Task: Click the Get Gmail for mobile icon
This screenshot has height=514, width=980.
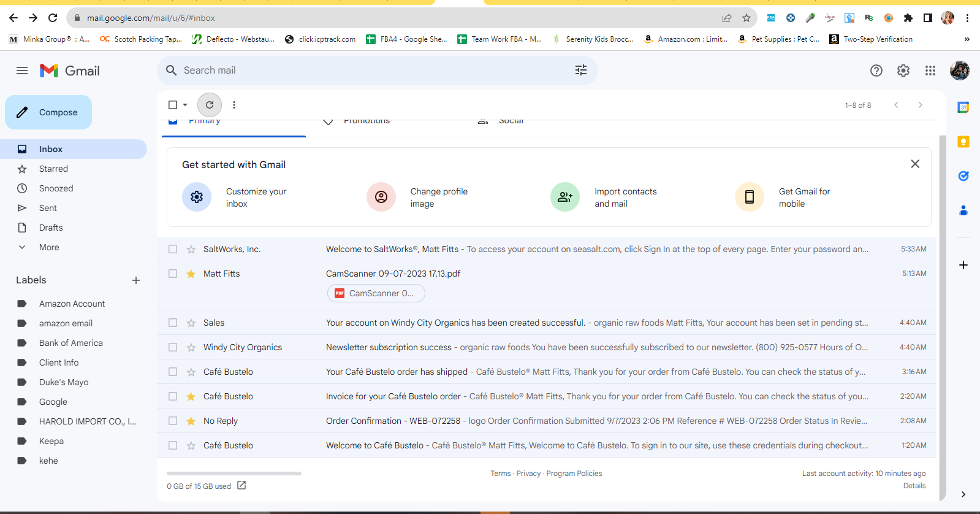Action: [x=750, y=197]
